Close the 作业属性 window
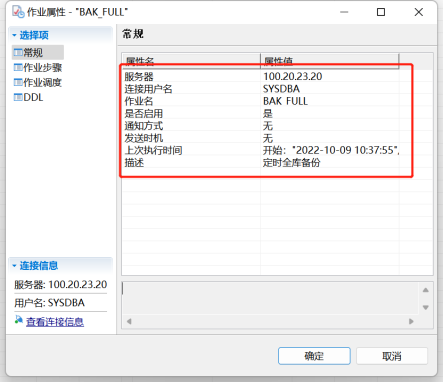Viewport: 444px width, 382px height. point(419,12)
